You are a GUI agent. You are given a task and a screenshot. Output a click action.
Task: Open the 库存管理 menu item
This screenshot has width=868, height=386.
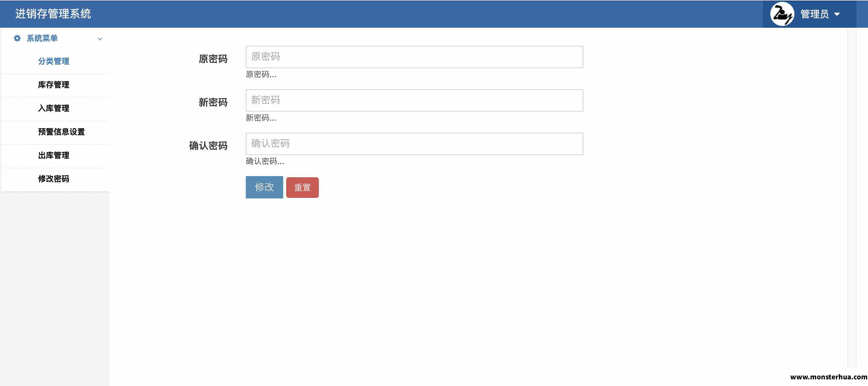[x=54, y=85]
